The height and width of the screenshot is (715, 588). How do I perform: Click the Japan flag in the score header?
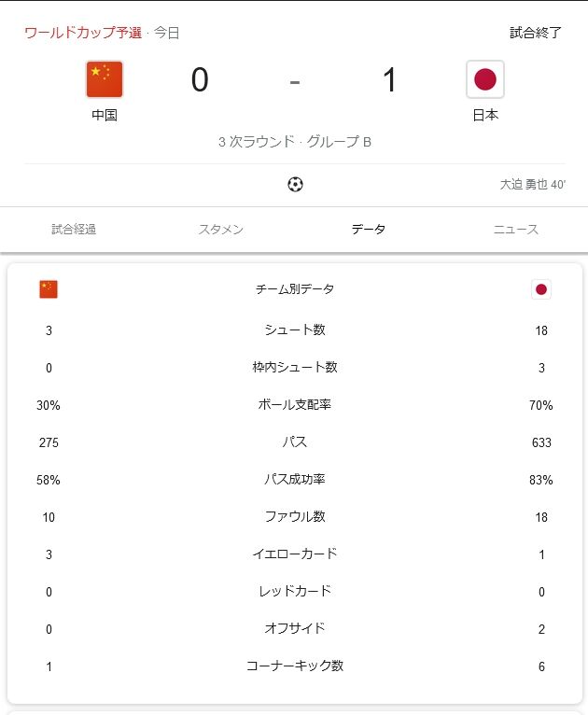click(x=485, y=79)
